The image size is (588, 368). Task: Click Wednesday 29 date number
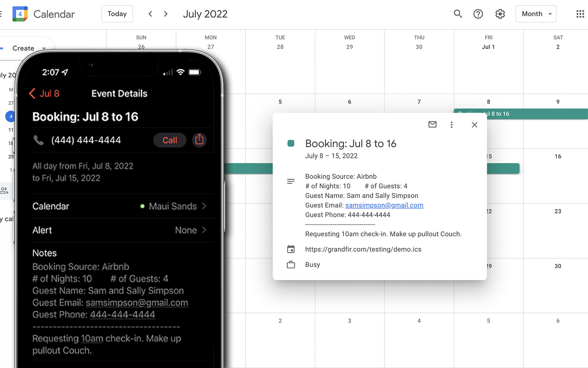tap(349, 47)
